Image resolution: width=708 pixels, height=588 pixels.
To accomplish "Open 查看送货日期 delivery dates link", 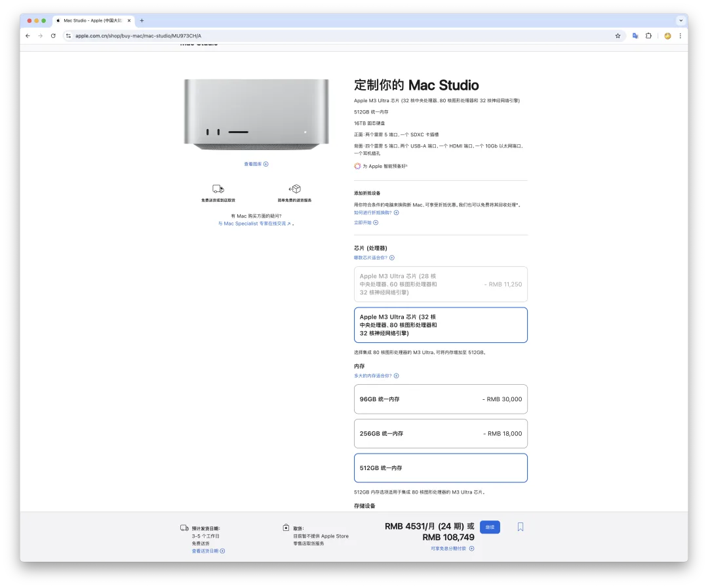I will 208,551.
